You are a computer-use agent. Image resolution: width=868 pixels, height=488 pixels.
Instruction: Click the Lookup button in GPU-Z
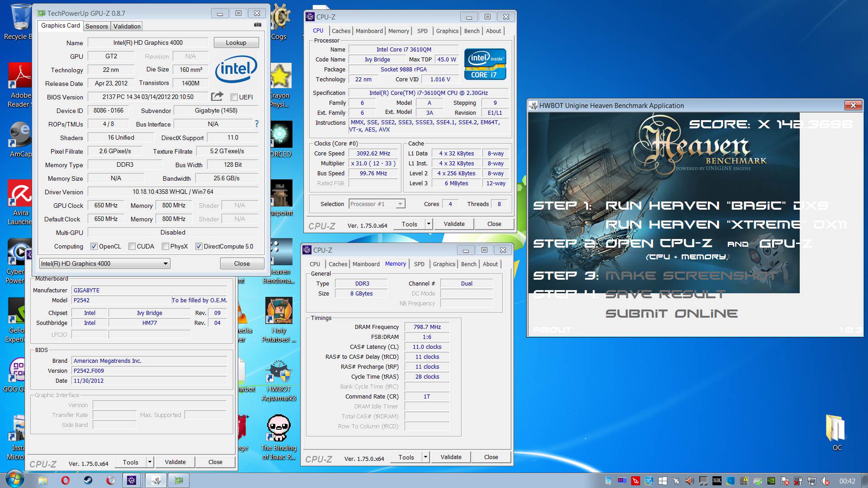pos(236,42)
